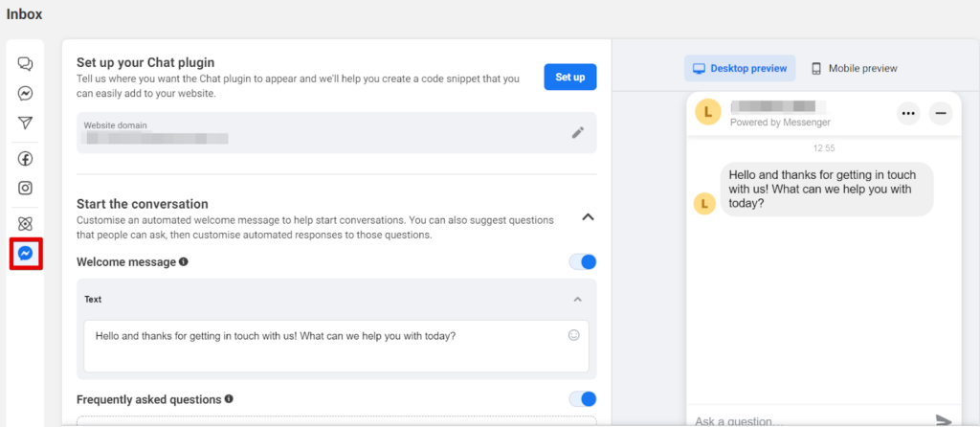The width and height of the screenshot is (980, 427).
Task: Click the blue Set up button
Action: click(569, 77)
